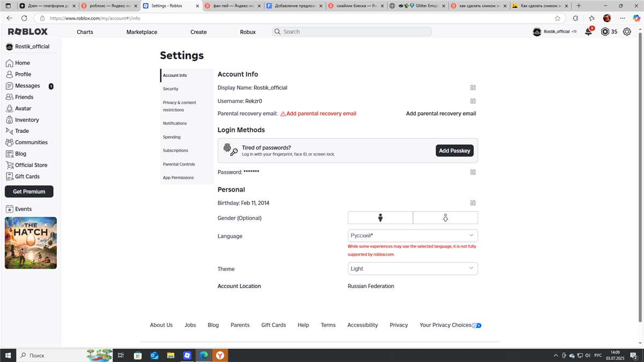
Task: Open Privacy & content restrictions tab
Action: (187, 106)
